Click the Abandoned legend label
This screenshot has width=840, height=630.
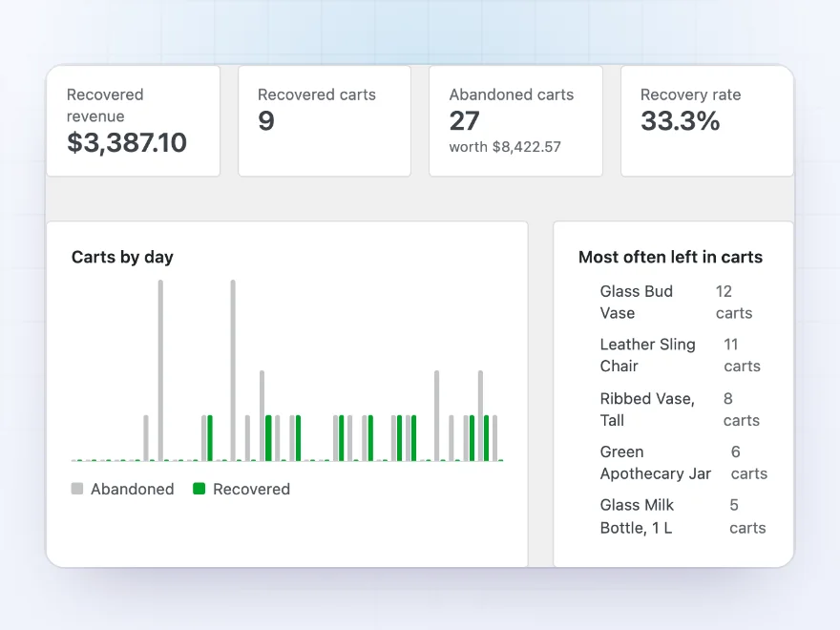point(133,489)
